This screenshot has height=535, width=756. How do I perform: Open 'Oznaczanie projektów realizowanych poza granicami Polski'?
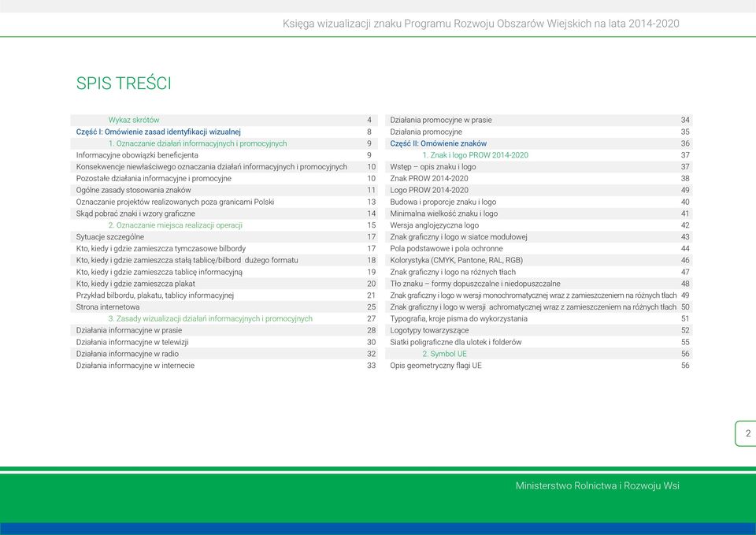[x=175, y=202]
